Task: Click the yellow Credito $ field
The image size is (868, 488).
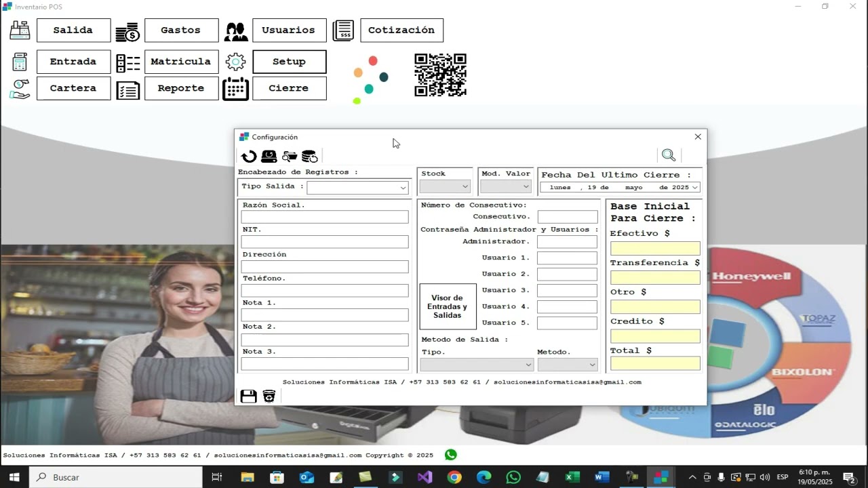Action: click(x=655, y=336)
